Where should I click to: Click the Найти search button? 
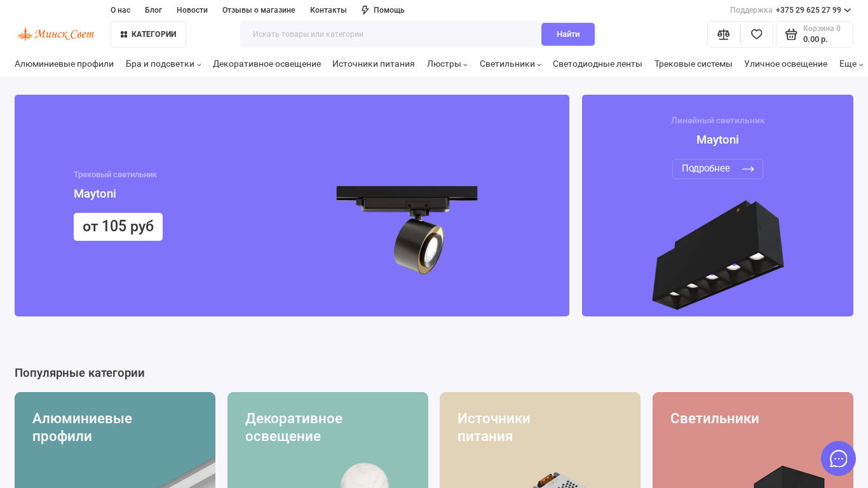pyautogui.click(x=568, y=34)
